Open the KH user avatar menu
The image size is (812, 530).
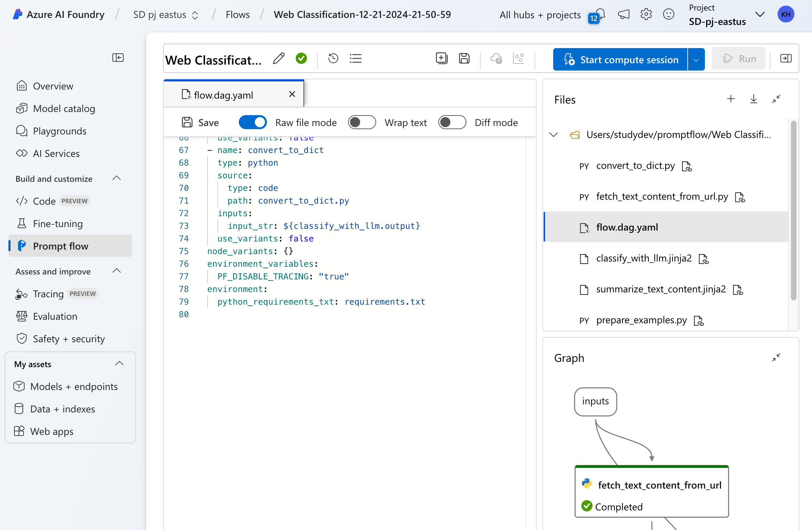[x=786, y=14]
